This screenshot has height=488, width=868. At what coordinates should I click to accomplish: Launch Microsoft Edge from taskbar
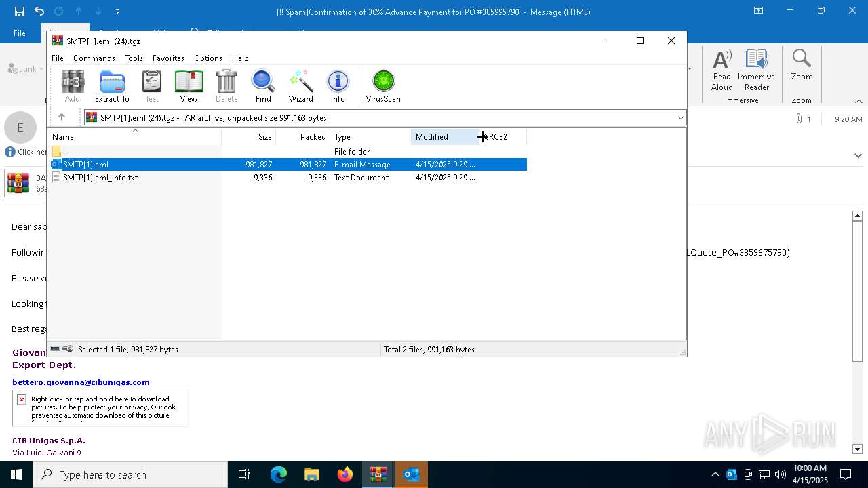pyautogui.click(x=279, y=474)
